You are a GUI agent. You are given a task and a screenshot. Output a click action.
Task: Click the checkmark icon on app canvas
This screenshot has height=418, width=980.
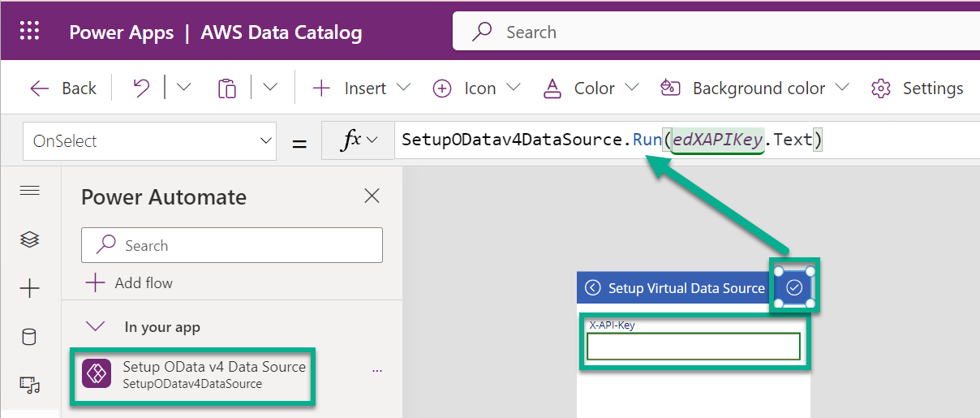794,287
